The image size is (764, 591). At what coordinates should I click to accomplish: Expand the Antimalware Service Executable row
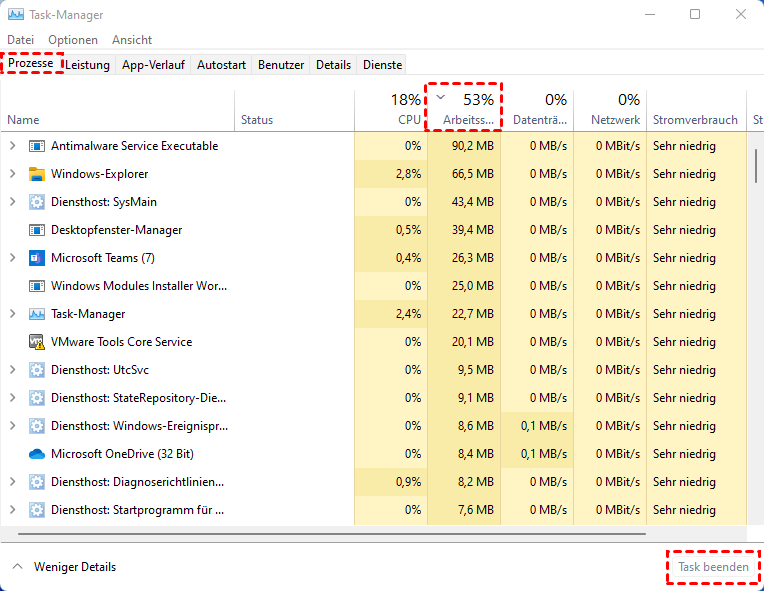13,146
